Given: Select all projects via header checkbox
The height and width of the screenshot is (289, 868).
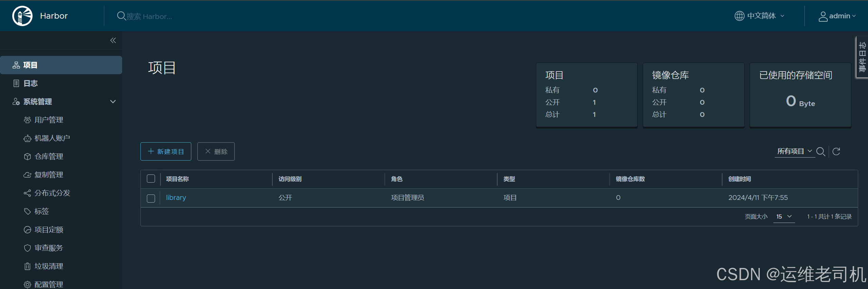Looking at the screenshot, I should pyautogui.click(x=151, y=179).
